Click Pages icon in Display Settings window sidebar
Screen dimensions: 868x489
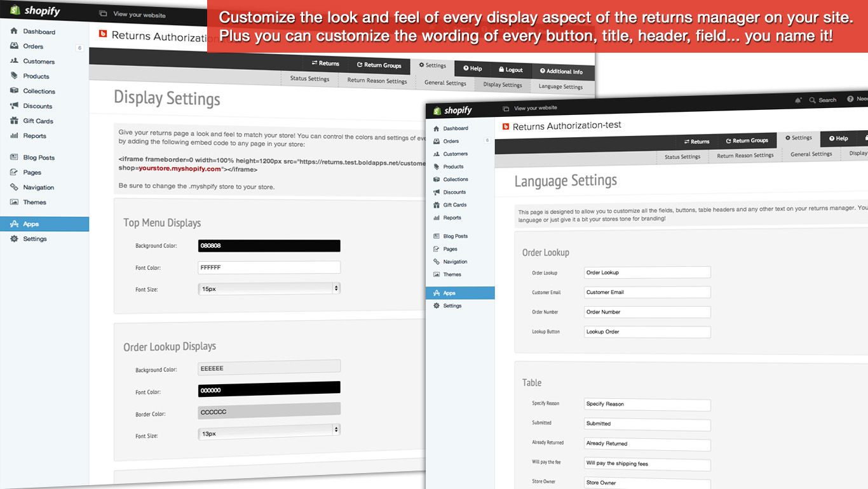(14, 172)
